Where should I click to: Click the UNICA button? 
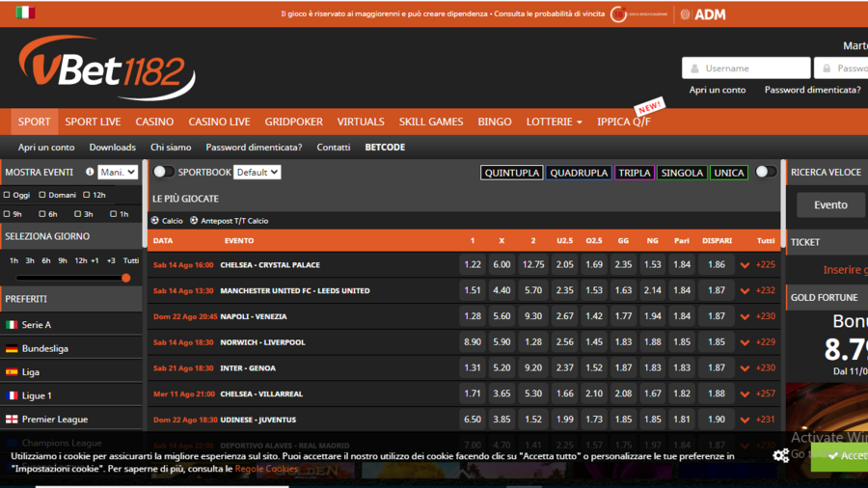[728, 173]
